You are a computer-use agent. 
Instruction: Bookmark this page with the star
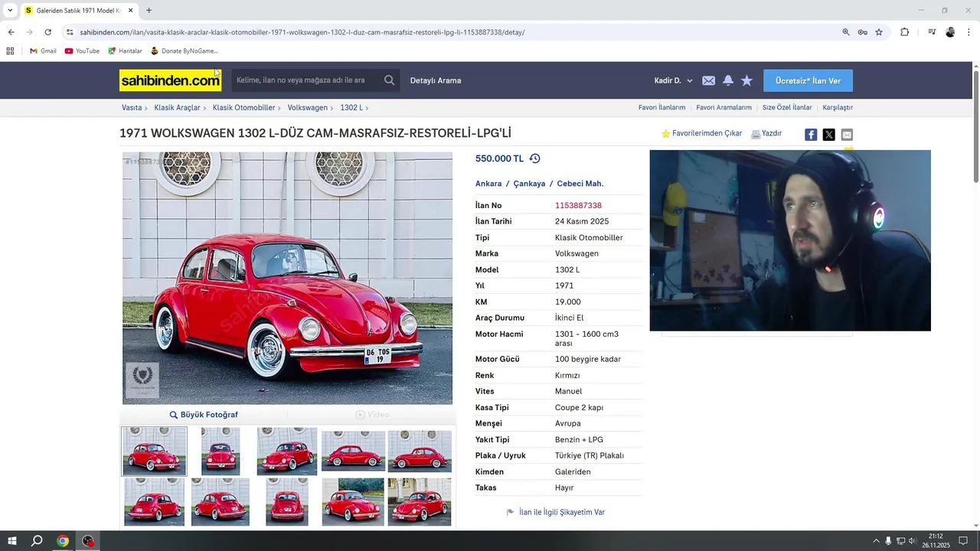[x=879, y=32]
